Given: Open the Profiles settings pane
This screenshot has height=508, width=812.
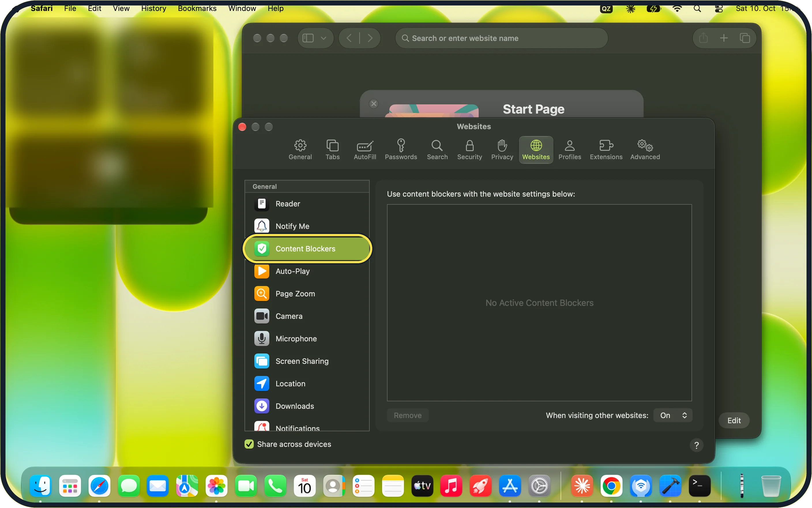Looking at the screenshot, I should click(569, 150).
